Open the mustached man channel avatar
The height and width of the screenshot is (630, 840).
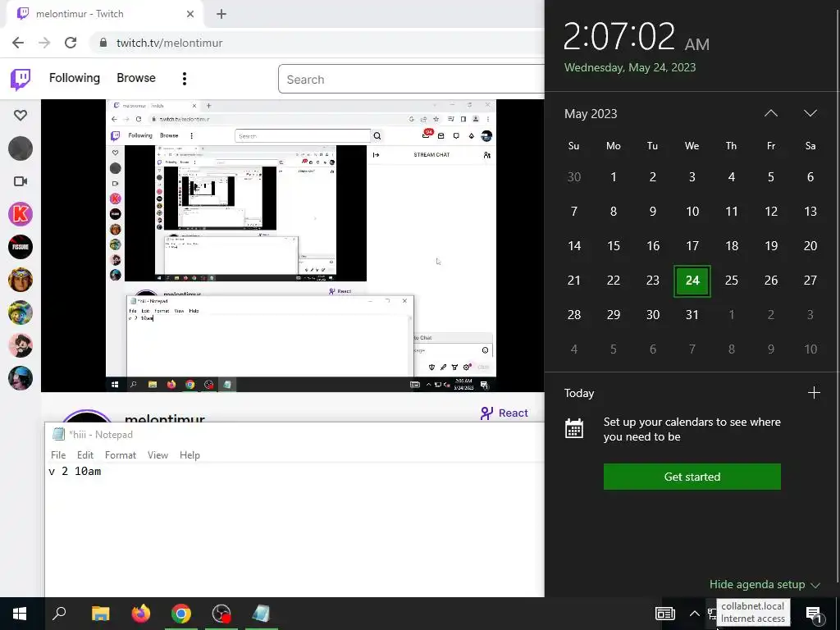21,345
